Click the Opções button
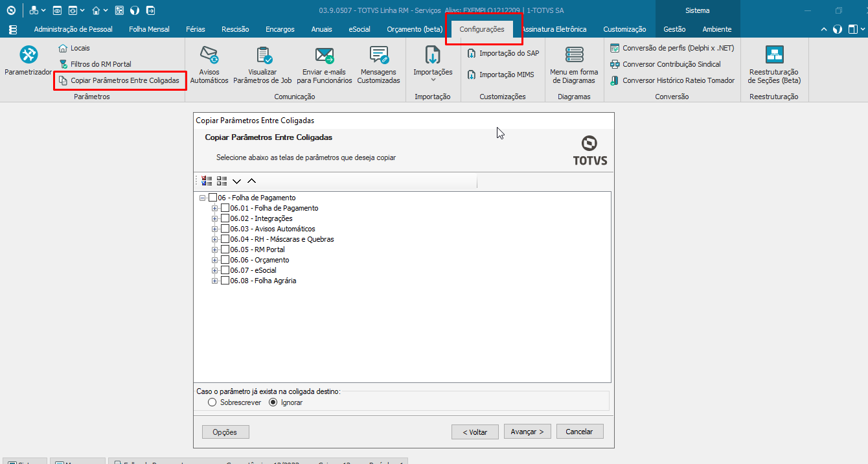 [225, 432]
